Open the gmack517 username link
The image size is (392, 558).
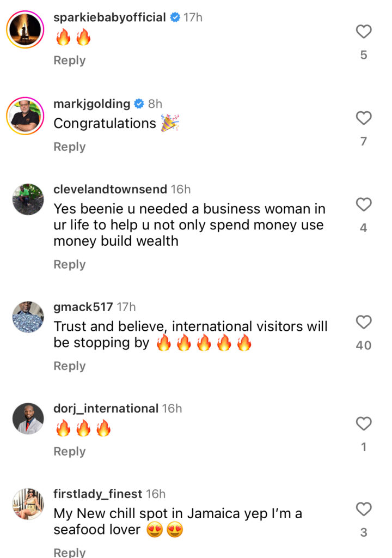click(x=83, y=307)
